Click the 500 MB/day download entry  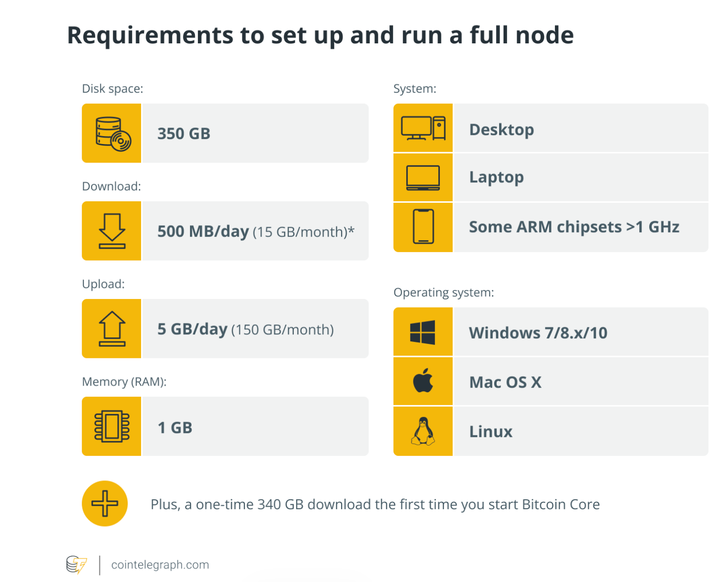[x=254, y=231]
